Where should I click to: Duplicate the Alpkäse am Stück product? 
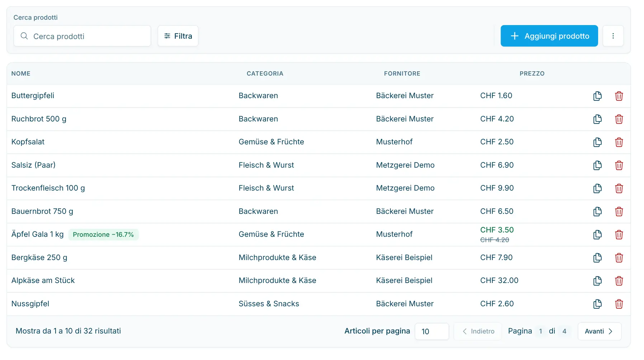597,281
